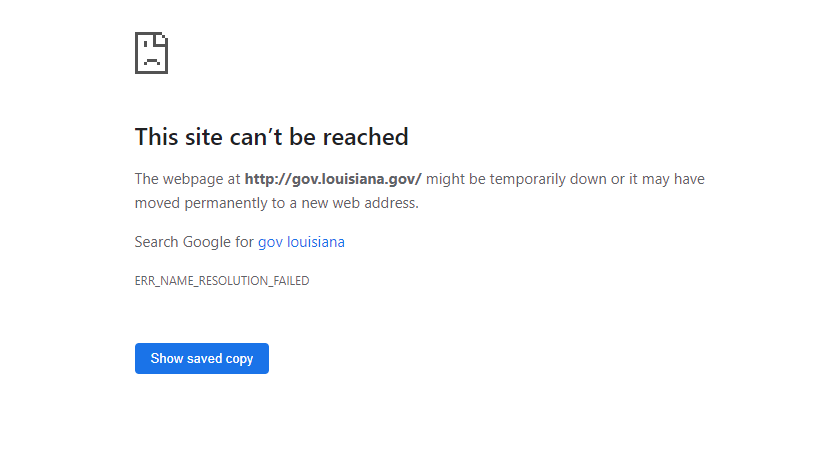Image resolution: width=813 pixels, height=459 pixels.
Task: Click the word 'gov' in the blue link
Action: click(270, 243)
